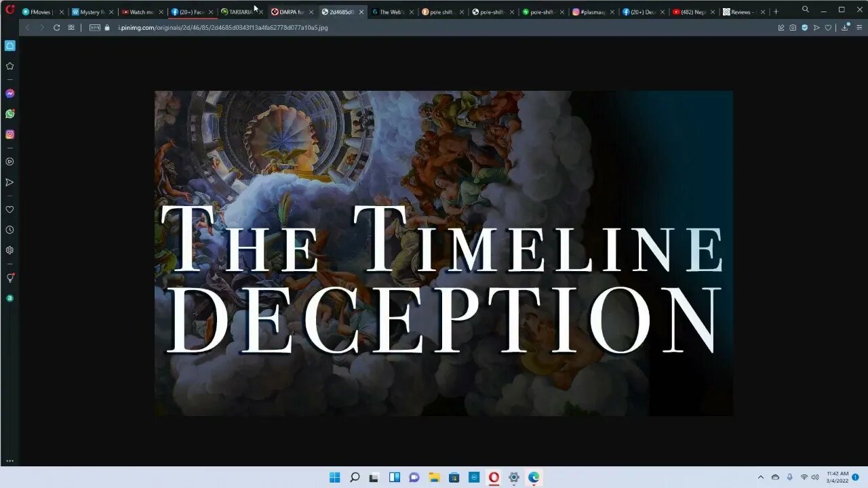Switch to the (482) Nept YouTube tab
The image size is (868, 488).
point(692,12)
